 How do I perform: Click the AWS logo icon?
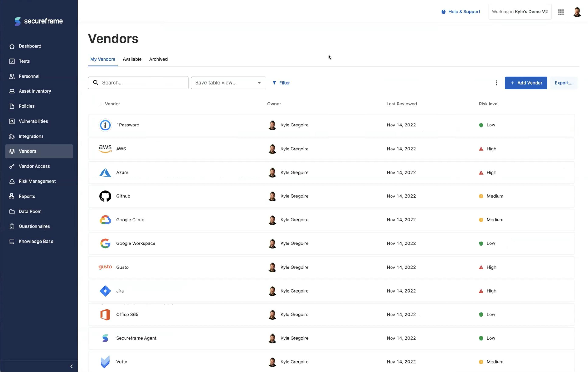(x=105, y=149)
